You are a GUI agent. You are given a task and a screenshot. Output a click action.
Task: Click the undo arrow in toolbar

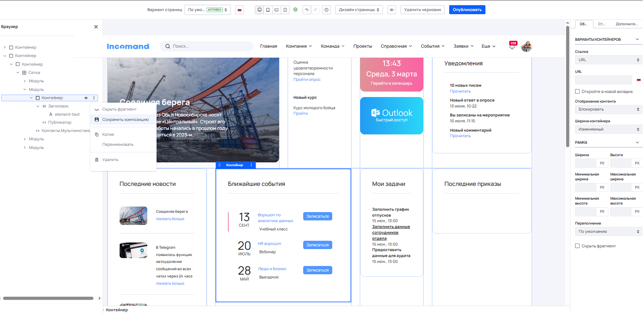click(x=307, y=10)
